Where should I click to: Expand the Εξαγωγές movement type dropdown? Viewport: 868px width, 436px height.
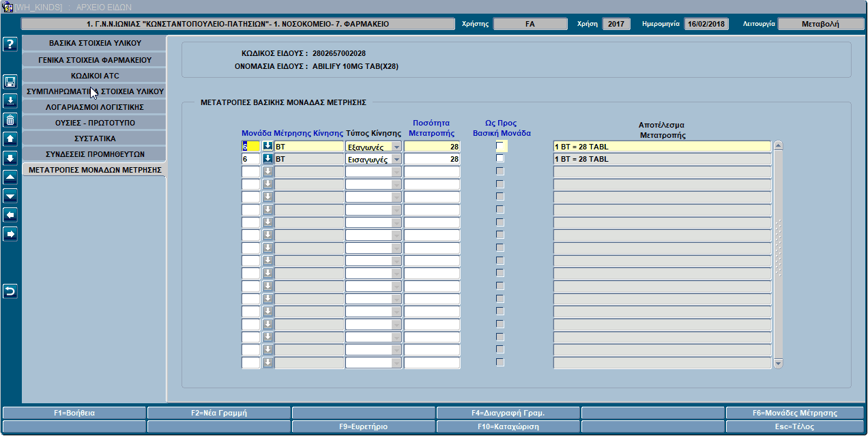click(x=396, y=147)
